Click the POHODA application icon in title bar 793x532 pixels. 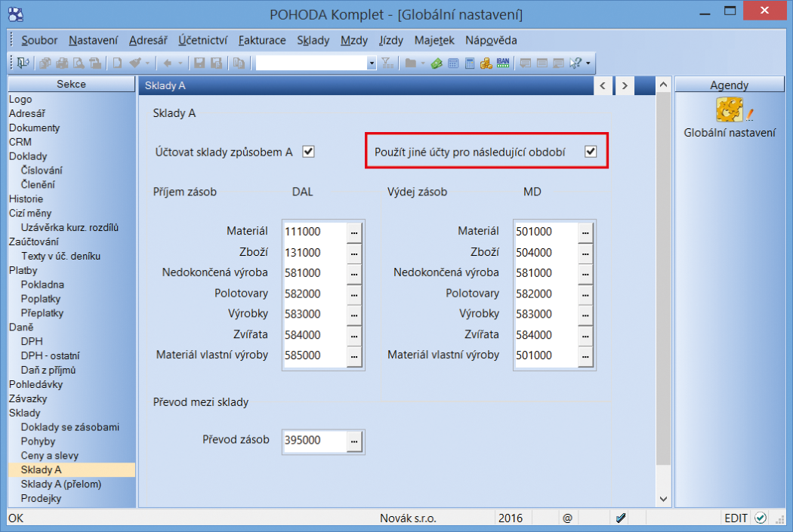pos(16,14)
